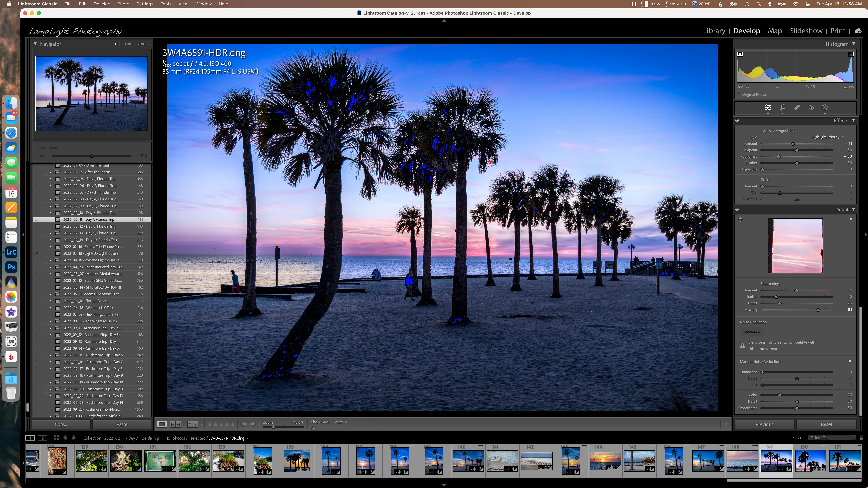The image size is (868, 488).
Task: Open the Develop menu in menu bar
Action: pyautogui.click(x=102, y=4)
